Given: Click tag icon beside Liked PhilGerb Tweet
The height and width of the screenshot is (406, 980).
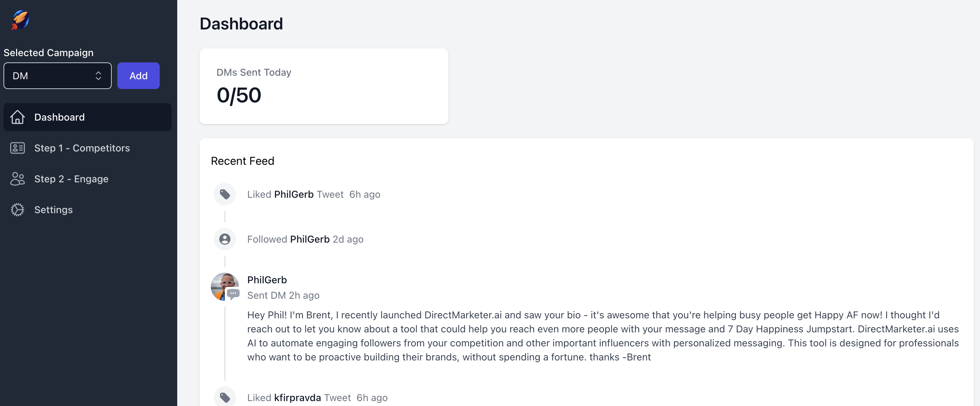Looking at the screenshot, I should pos(225,195).
